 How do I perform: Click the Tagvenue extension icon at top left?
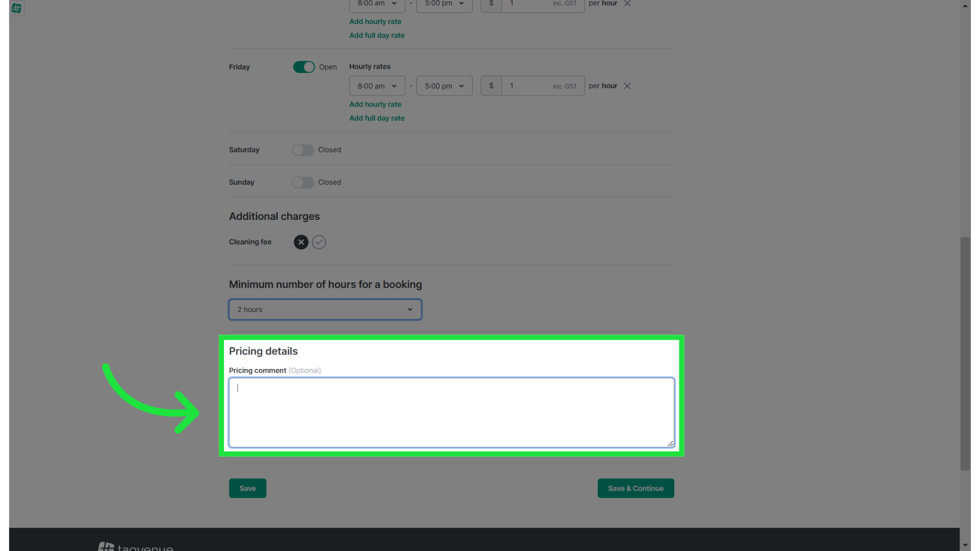[16, 8]
